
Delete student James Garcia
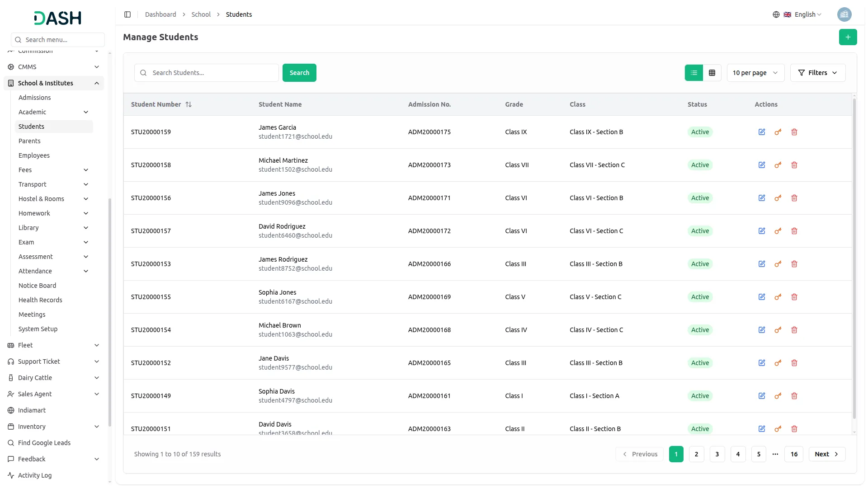coord(794,132)
